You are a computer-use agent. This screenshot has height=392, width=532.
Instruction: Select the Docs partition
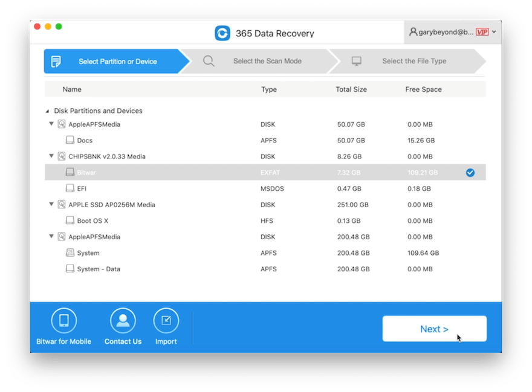tap(265, 140)
